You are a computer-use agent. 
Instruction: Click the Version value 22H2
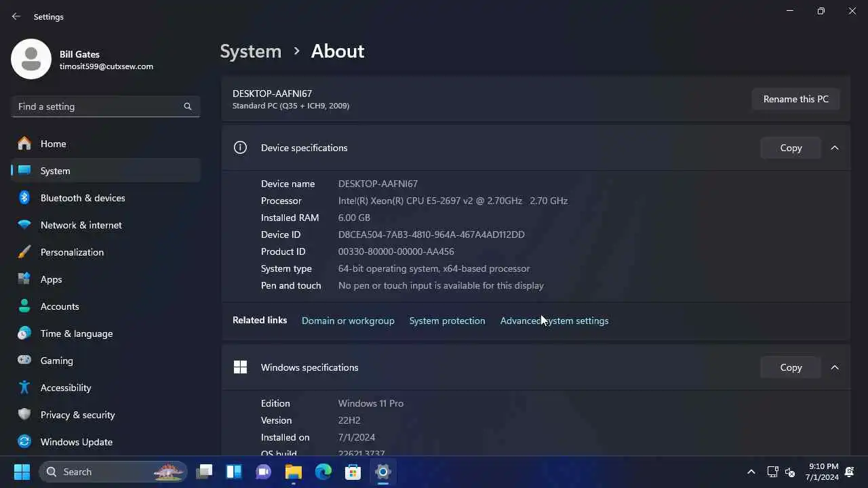349,420
